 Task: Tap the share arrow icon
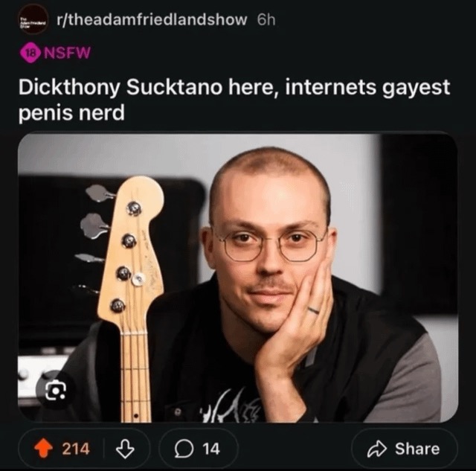coord(377,449)
